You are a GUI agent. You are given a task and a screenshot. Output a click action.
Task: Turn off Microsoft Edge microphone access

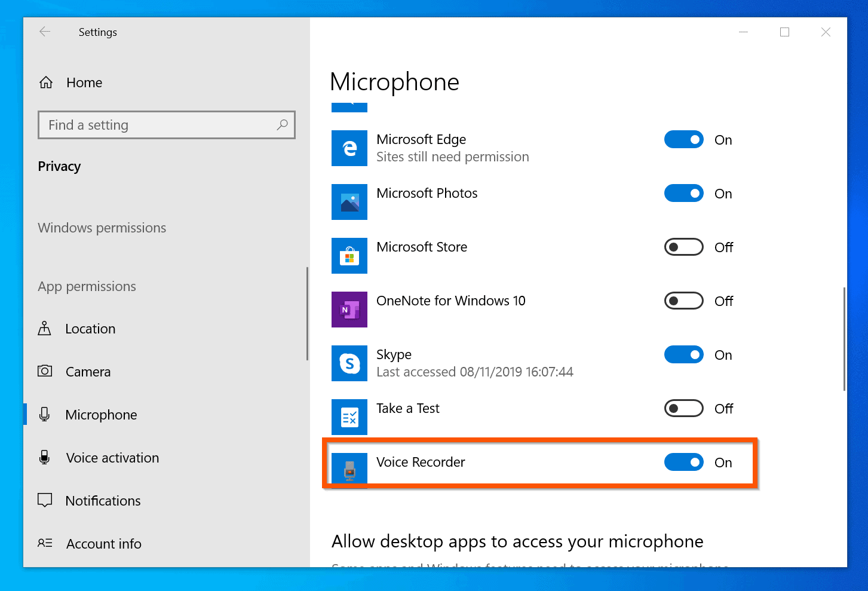(x=684, y=140)
